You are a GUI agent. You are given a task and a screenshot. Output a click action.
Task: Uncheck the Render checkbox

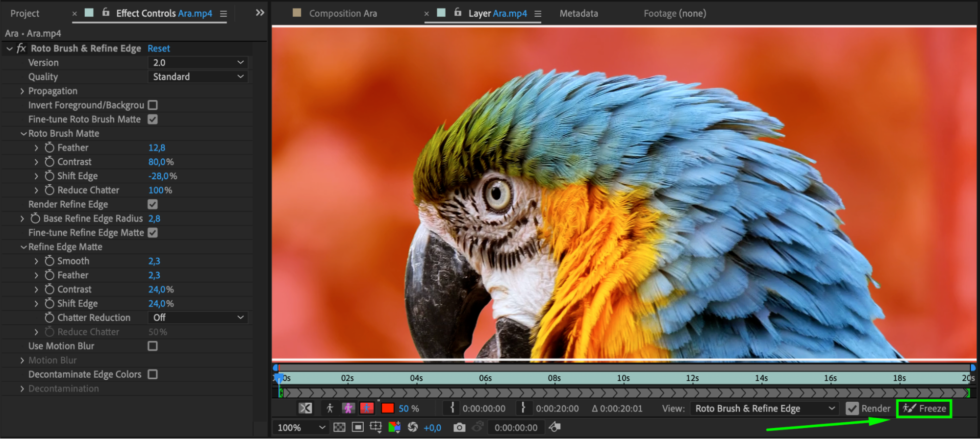[x=853, y=408]
